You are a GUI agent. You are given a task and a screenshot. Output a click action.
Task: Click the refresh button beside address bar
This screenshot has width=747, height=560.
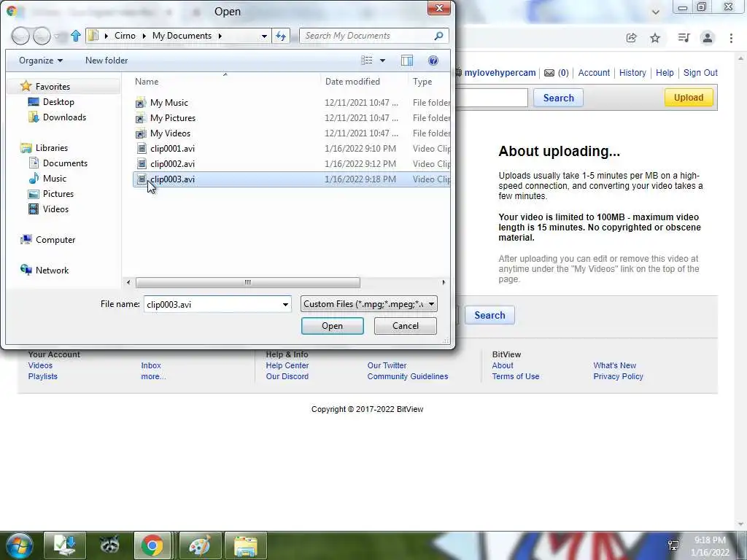[281, 36]
